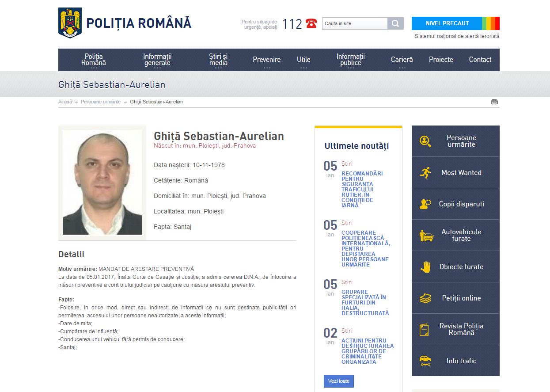Viewport: 550px width, 392px height.
Task: Click the 'Detalii' section heading
Action: point(71,255)
